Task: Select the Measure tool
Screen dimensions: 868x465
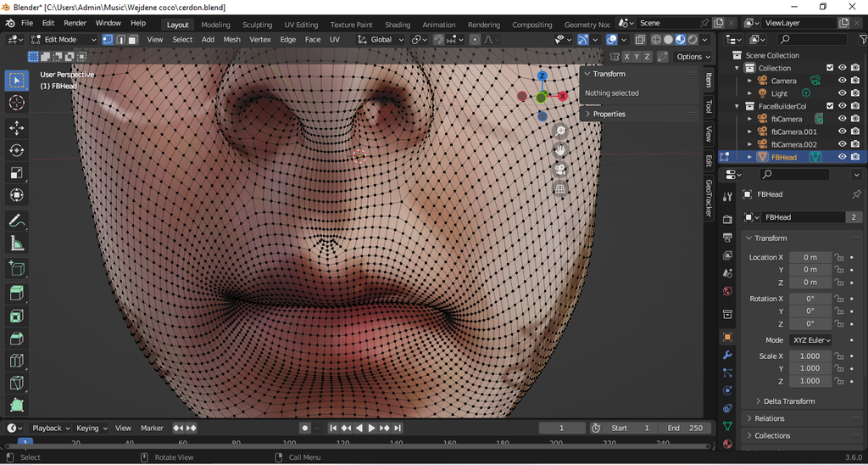Action: tap(16, 244)
